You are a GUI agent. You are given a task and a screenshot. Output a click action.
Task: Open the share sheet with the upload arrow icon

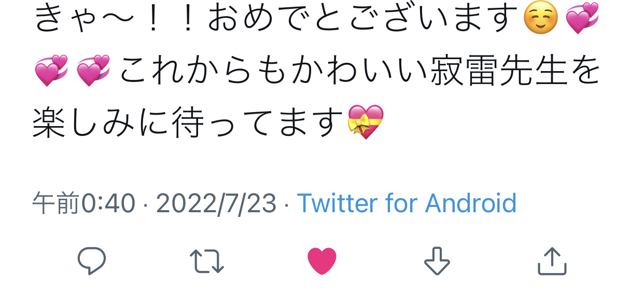pos(552,260)
